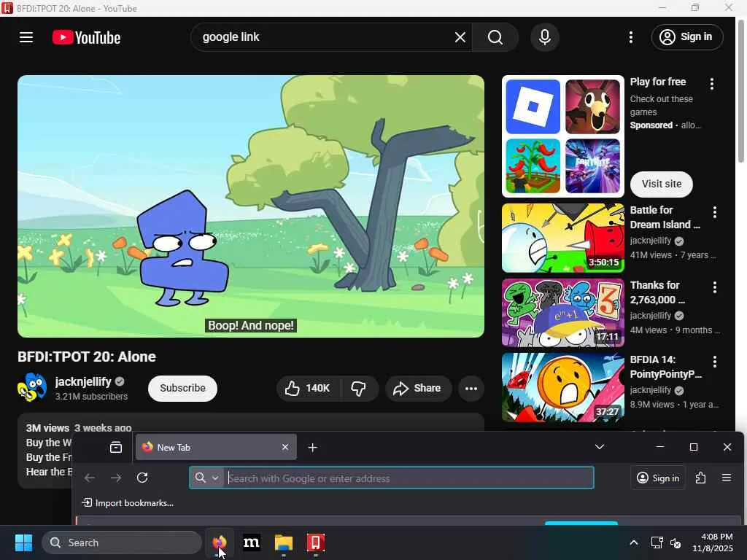747x560 pixels.
Task: Subscribe to jacknjellify
Action: coord(182,388)
